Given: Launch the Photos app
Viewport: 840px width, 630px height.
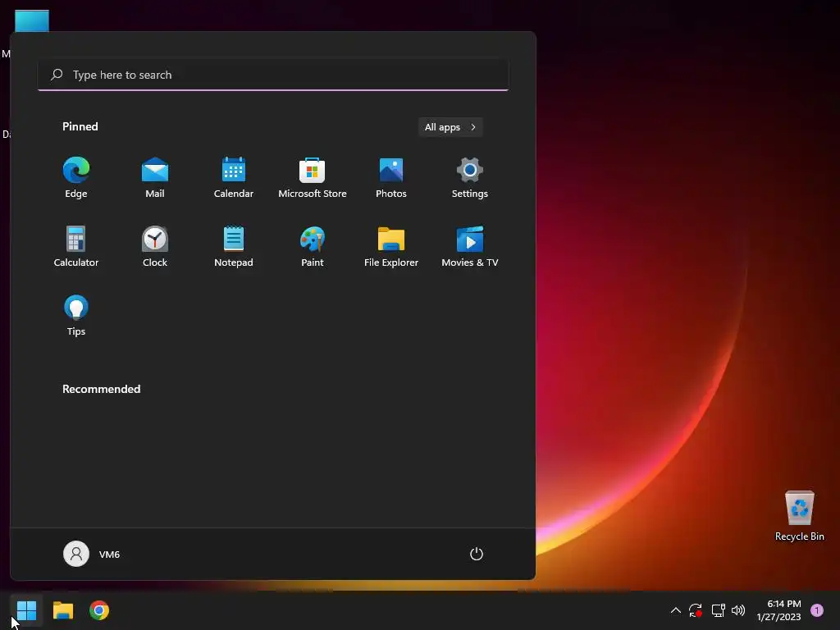Looking at the screenshot, I should pyautogui.click(x=391, y=178).
